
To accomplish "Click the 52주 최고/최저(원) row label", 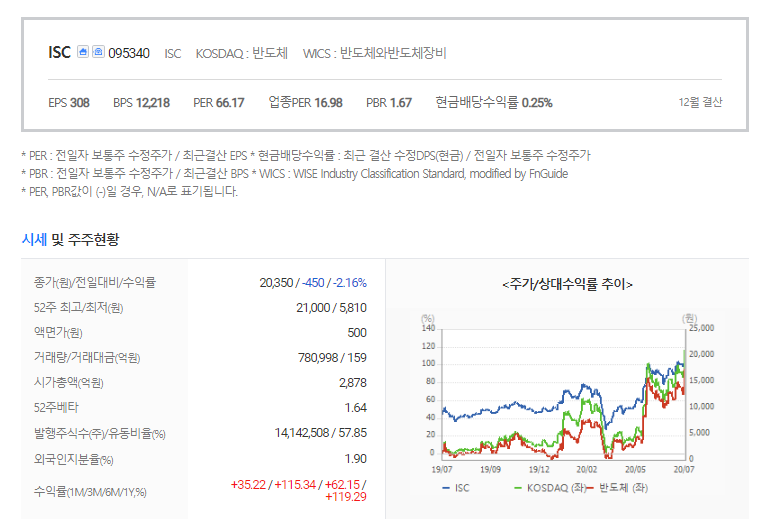I will 78,307.
